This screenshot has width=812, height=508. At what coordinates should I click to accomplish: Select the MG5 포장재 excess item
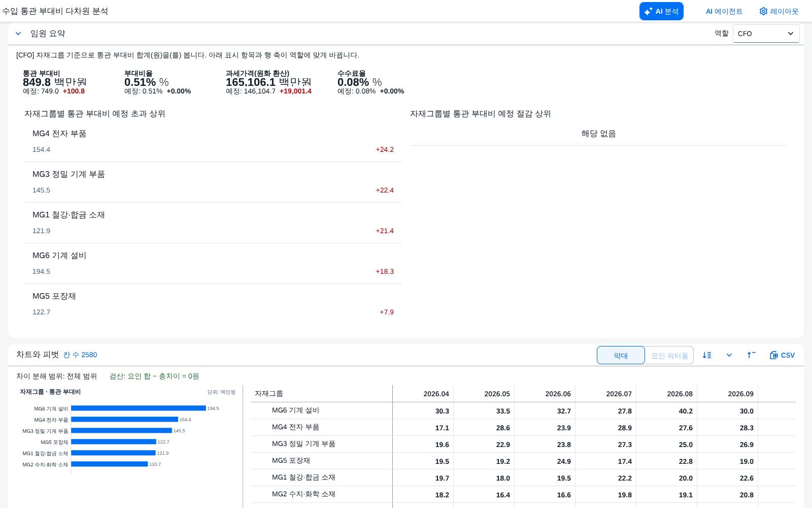213,304
